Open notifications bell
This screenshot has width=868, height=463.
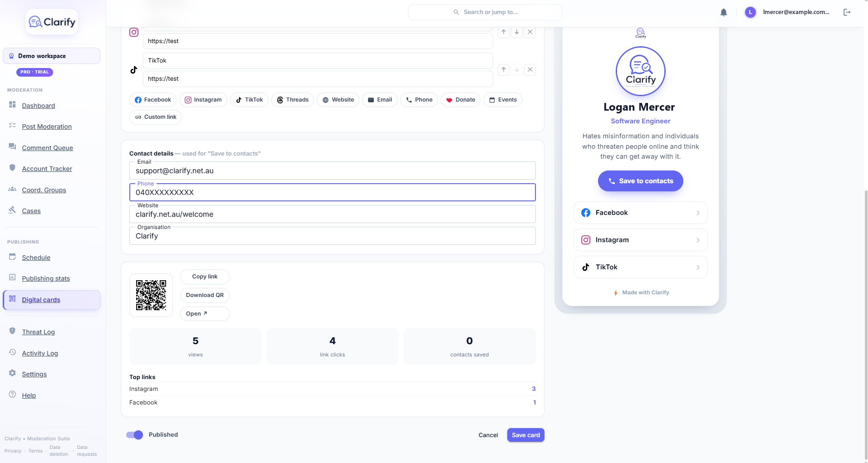[724, 12]
